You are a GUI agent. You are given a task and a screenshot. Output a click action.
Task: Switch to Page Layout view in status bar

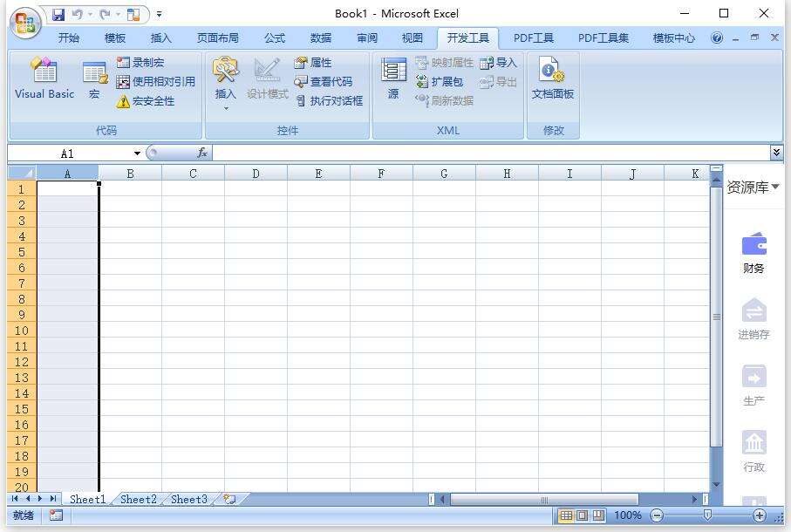point(583,515)
